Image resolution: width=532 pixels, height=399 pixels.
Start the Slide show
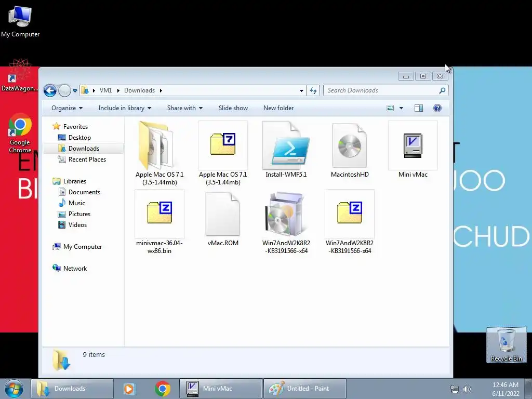[x=233, y=108]
